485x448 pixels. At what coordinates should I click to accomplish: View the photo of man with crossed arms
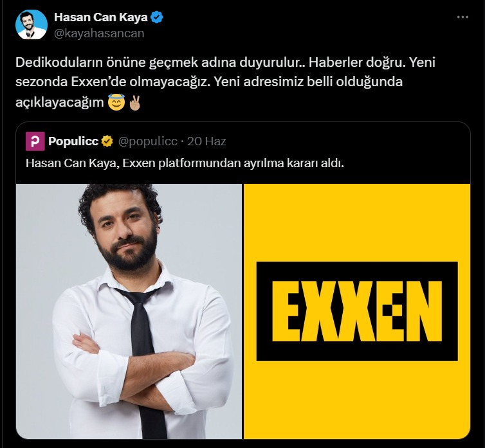[x=129, y=311]
